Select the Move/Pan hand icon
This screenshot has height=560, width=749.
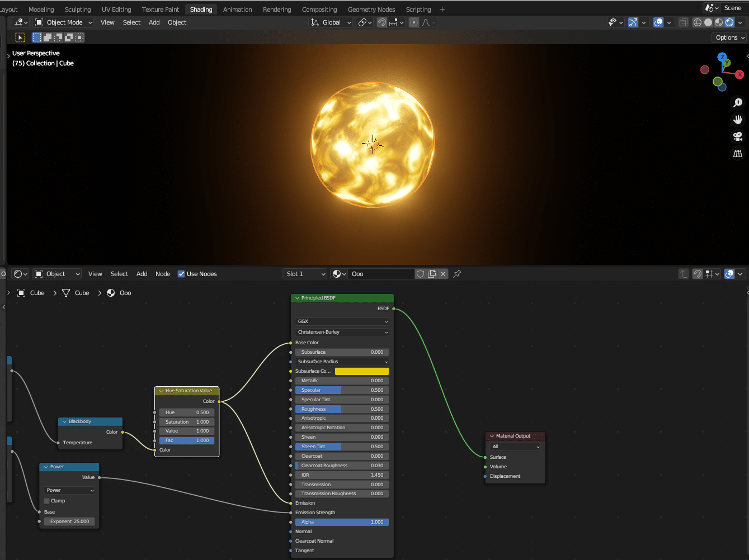(737, 119)
